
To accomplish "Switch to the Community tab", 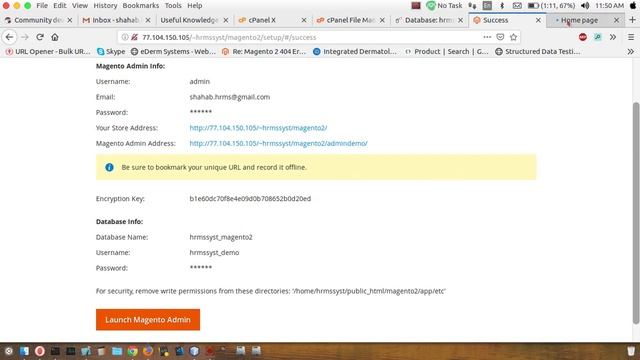I will click(x=38, y=20).
